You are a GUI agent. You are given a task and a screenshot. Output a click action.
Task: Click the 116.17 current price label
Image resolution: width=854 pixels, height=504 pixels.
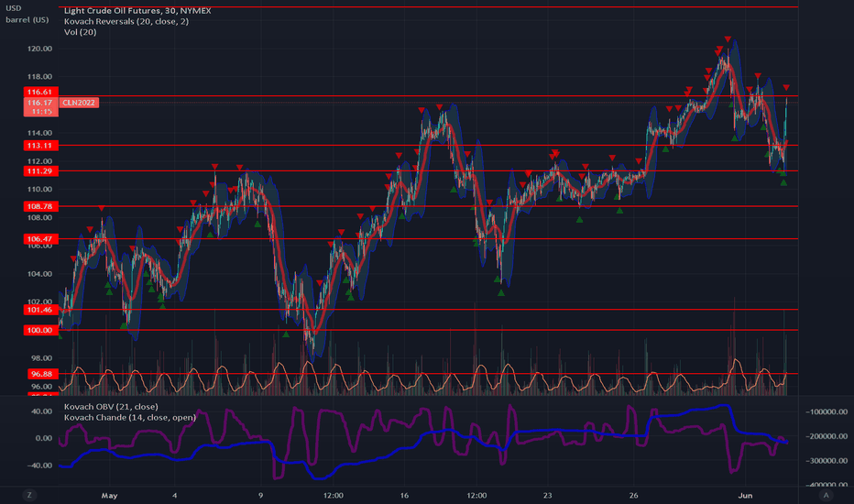coord(41,103)
